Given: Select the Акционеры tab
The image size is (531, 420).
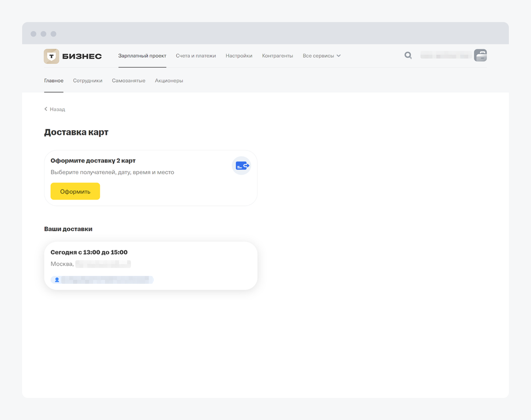Looking at the screenshot, I should tap(169, 81).
